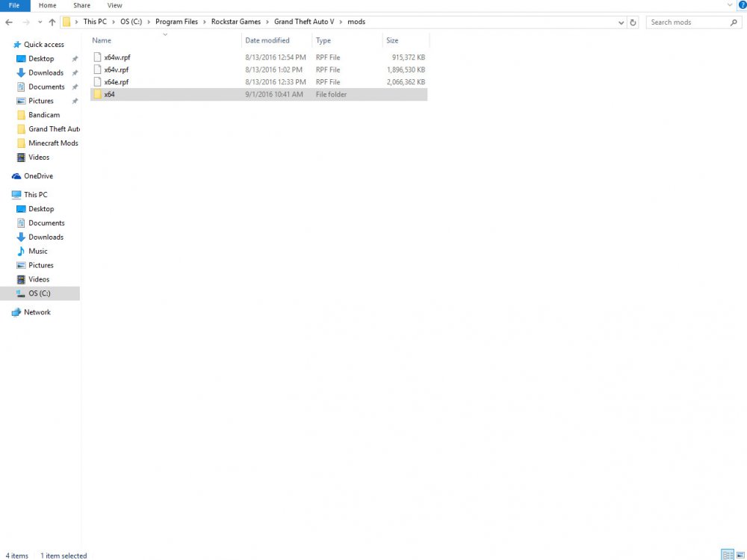Navigate to Program Files breadcrumb

pyautogui.click(x=176, y=22)
